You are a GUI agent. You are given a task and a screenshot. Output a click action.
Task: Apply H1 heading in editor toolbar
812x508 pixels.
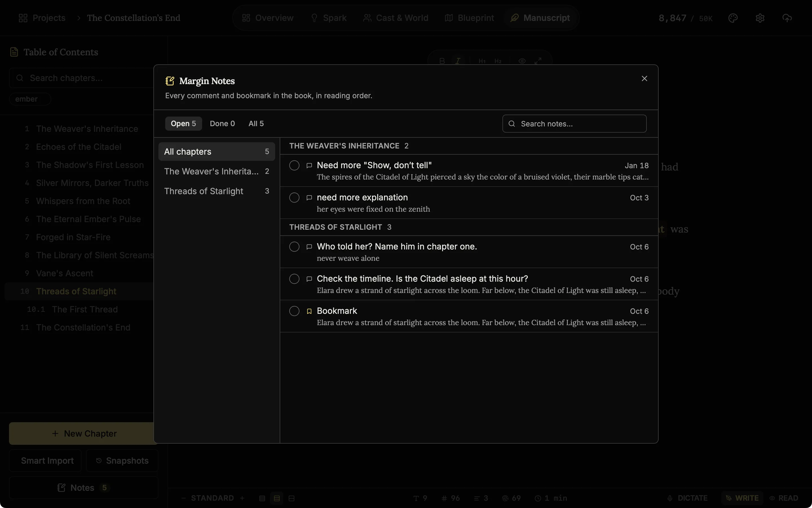click(x=482, y=61)
